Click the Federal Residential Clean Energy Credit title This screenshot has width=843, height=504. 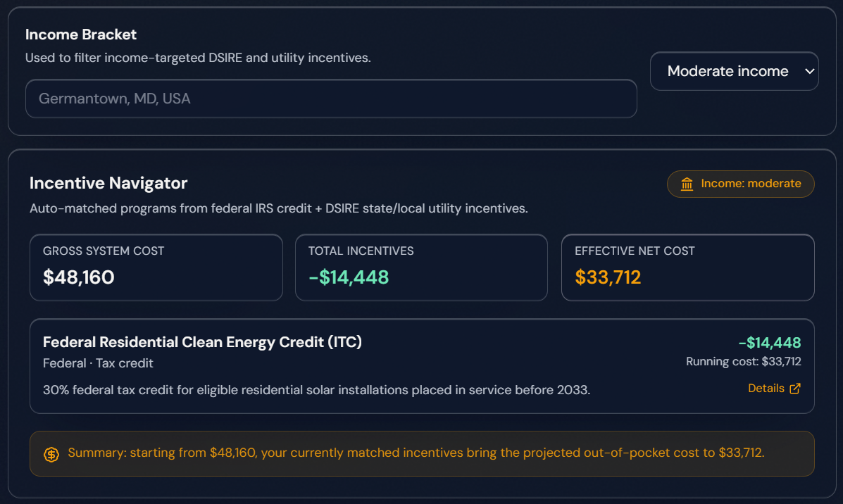click(202, 342)
